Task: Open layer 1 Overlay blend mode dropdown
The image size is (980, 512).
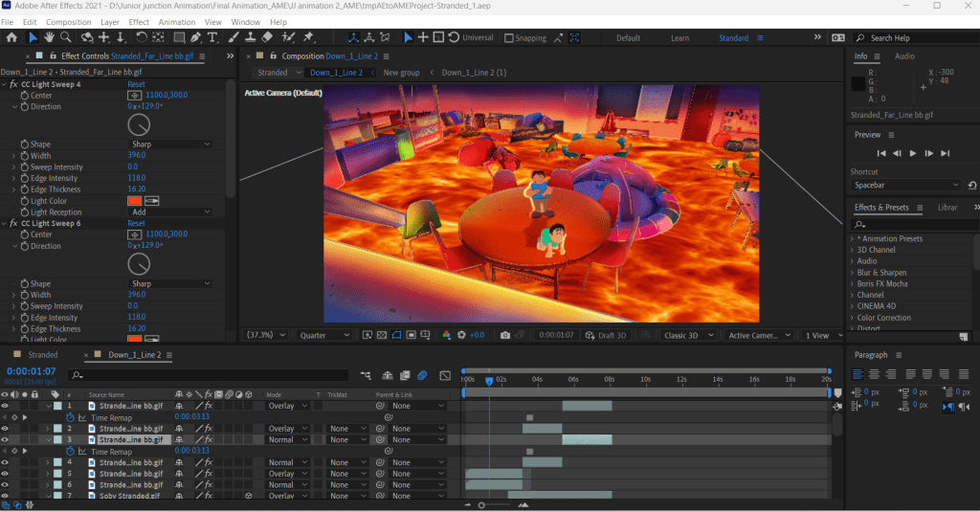Action: (286, 406)
